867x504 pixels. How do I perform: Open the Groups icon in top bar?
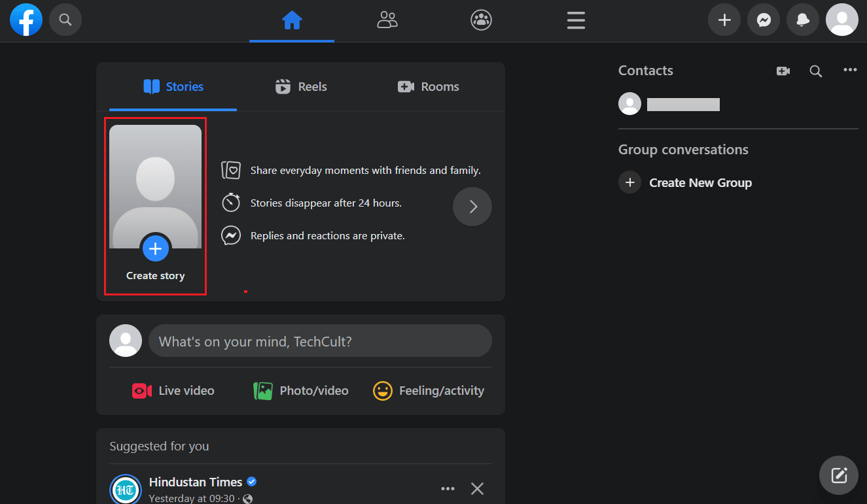(481, 20)
